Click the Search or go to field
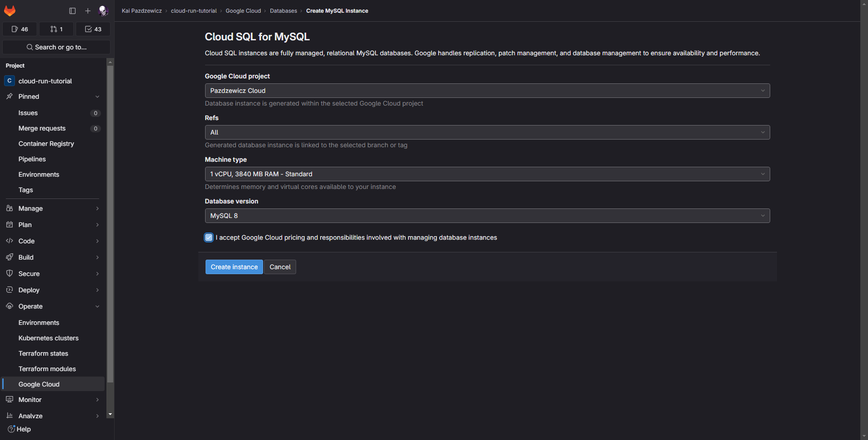 pos(57,47)
